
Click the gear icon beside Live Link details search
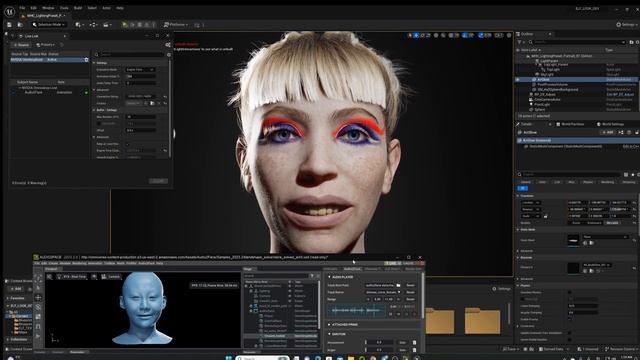coord(169,54)
